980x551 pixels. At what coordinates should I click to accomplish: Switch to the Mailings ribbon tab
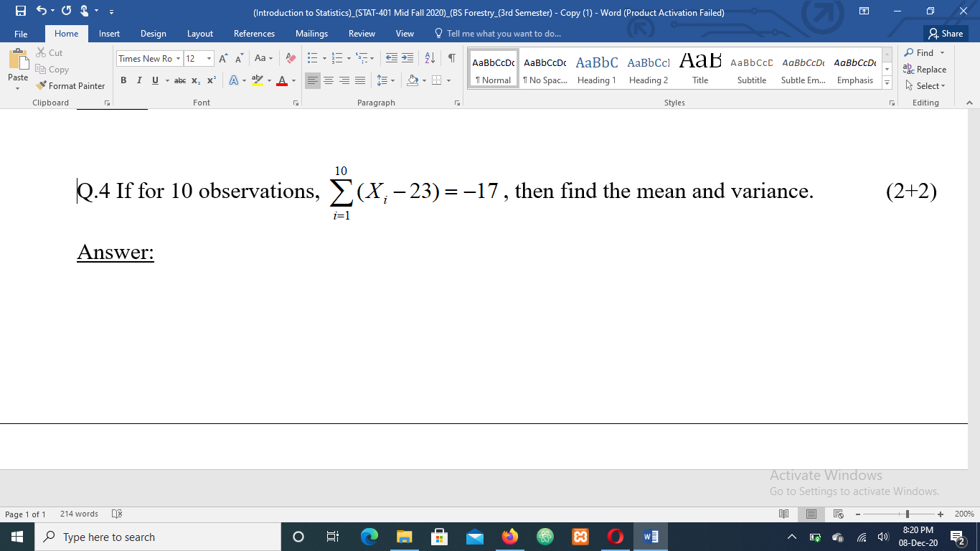(311, 33)
